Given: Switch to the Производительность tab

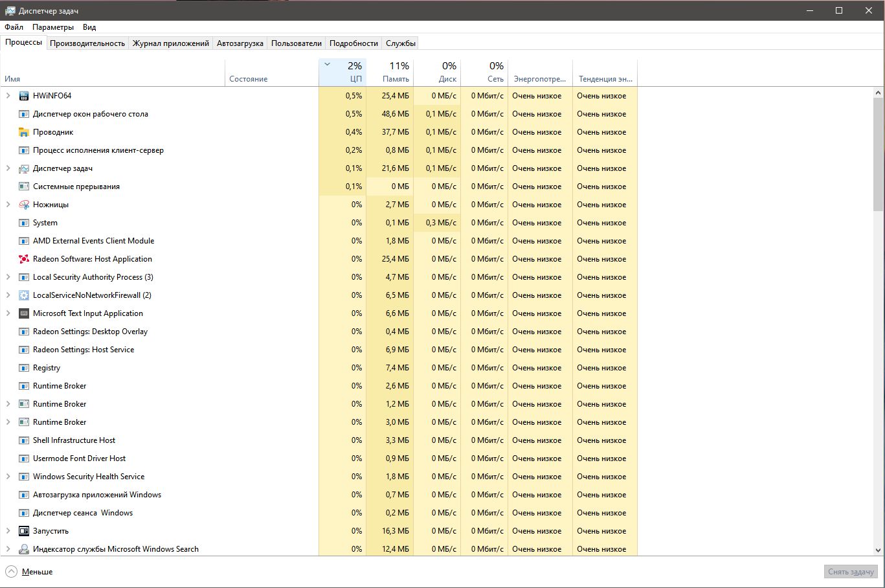Looking at the screenshot, I should pyautogui.click(x=87, y=43).
